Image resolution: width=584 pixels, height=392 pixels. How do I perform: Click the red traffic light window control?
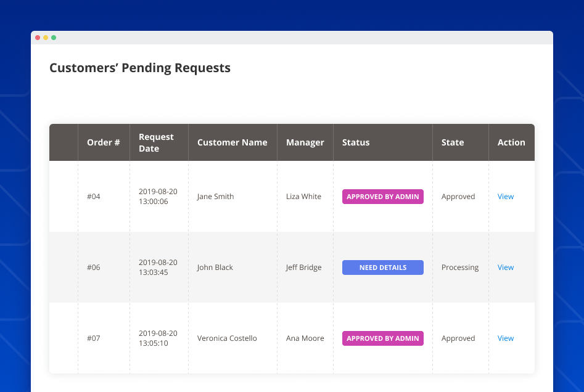tap(38, 37)
